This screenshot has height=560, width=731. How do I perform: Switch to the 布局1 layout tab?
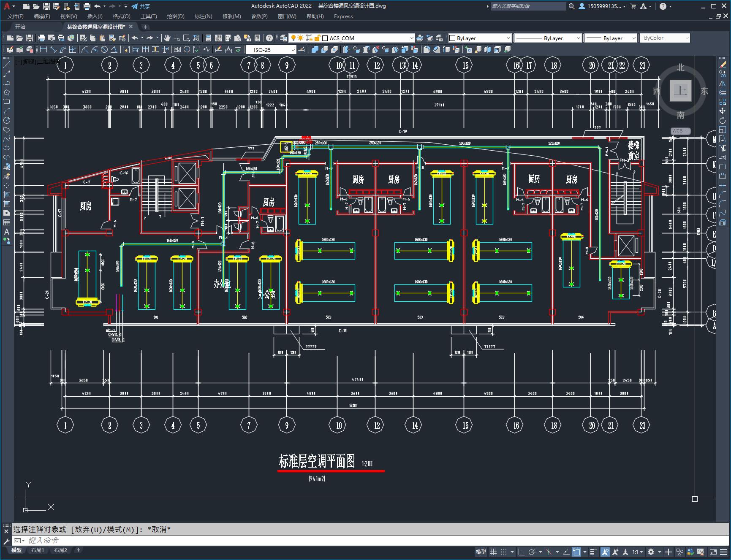coord(37,550)
